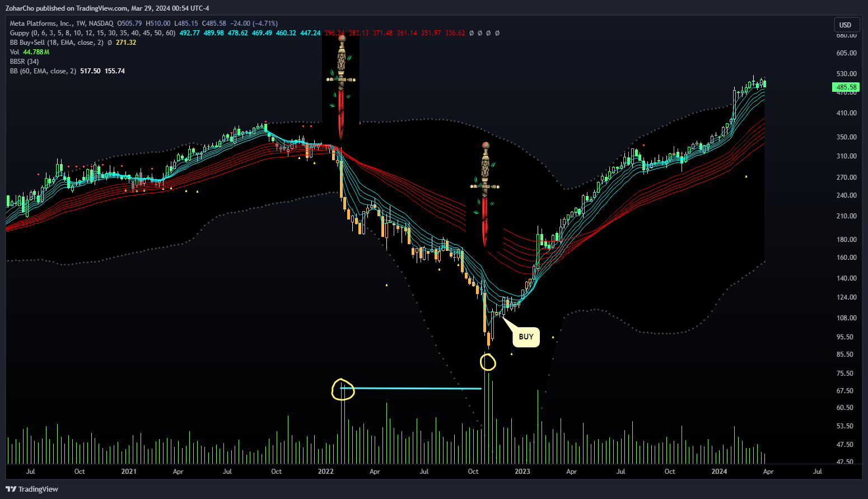Screen dimensions: 868x499
Task: Click the BB lower value 155.74
Action: [x=115, y=71]
